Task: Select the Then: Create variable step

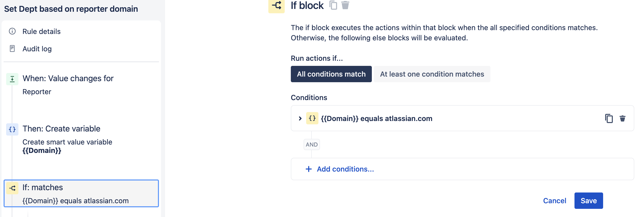Action: coord(81,139)
